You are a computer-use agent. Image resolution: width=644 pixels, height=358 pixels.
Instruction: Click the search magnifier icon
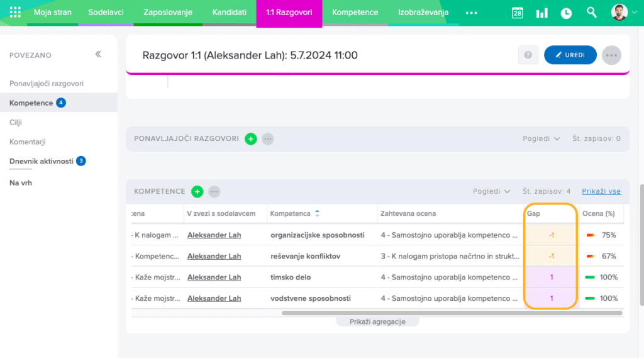tap(591, 13)
